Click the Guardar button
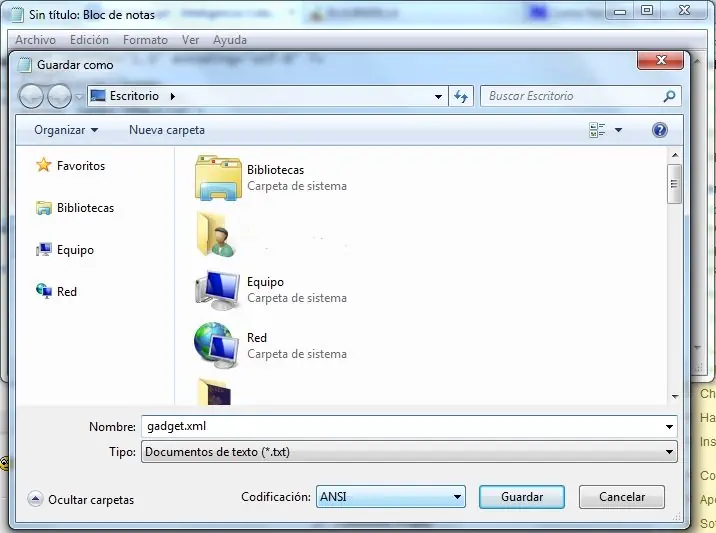Image resolution: width=716 pixels, height=533 pixels. point(522,497)
